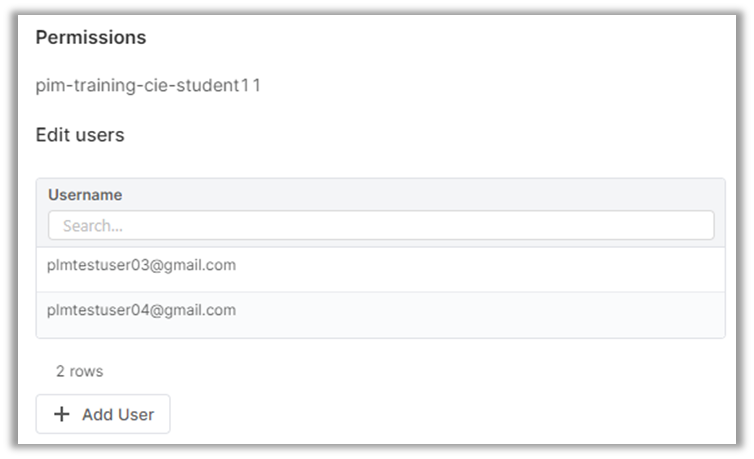
Task: Click empty space in plmtestuser04 row
Action: [x=500, y=311]
